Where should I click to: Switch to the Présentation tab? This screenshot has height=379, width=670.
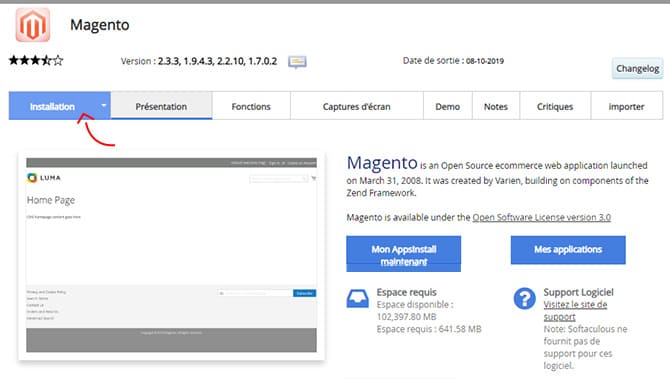coord(161,106)
